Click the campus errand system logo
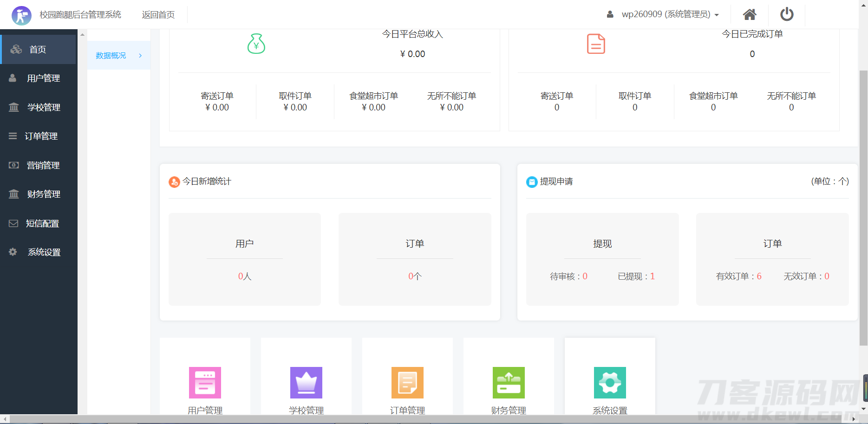This screenshot has width=868, height=424. 21,15
